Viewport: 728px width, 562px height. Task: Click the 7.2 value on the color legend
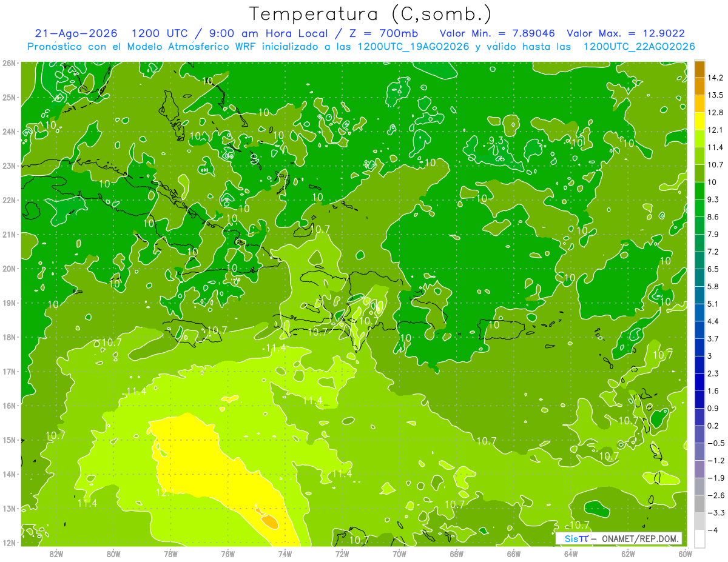[713, 252]
